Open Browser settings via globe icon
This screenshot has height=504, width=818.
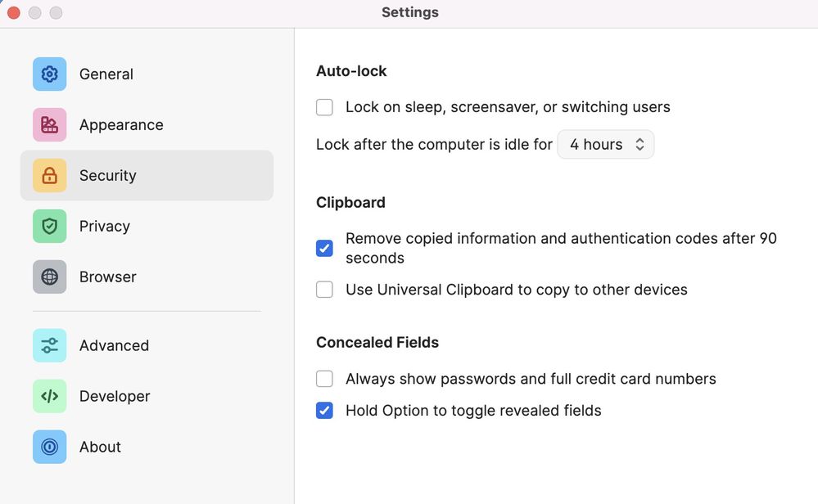pos(49,277)
